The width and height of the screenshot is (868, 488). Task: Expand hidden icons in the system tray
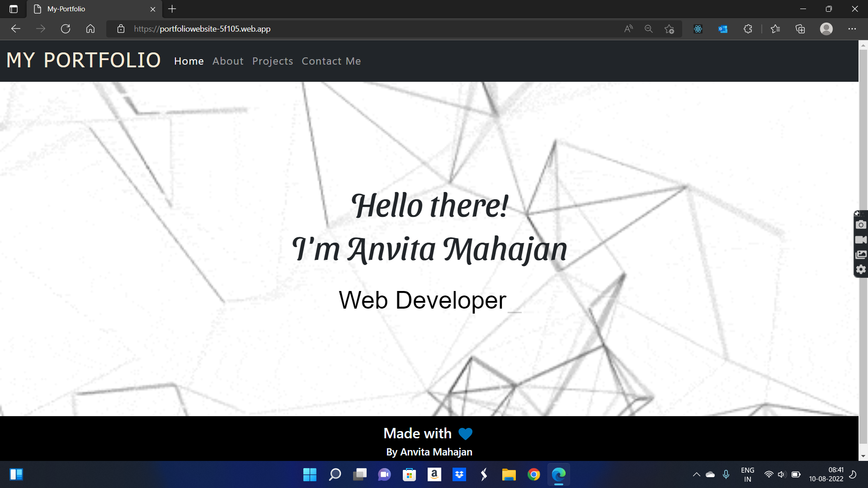pyautogui.click(x=697, y=474)
